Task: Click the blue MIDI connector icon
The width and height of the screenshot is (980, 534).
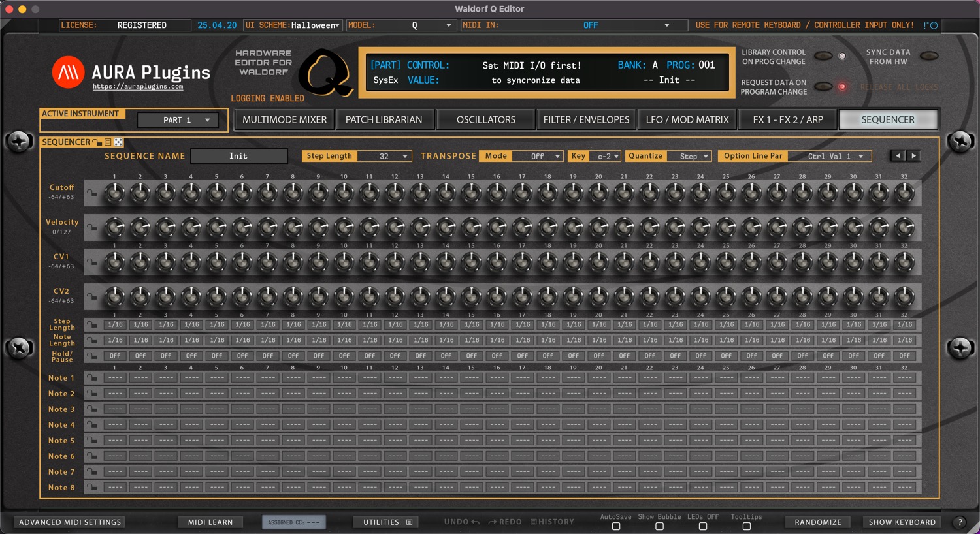Action: [x=934, y=25]
